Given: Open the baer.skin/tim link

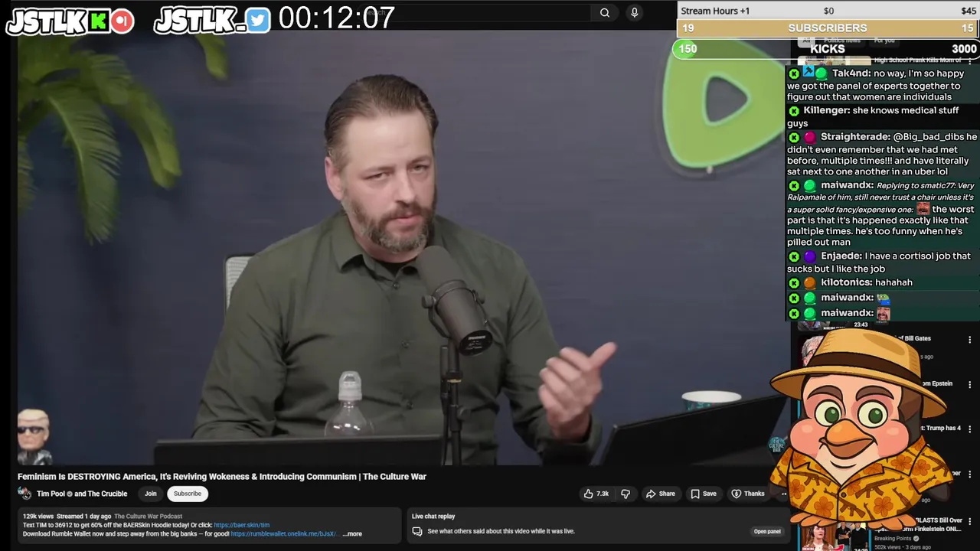Looking at the screenshot, I should pos(241,525).
